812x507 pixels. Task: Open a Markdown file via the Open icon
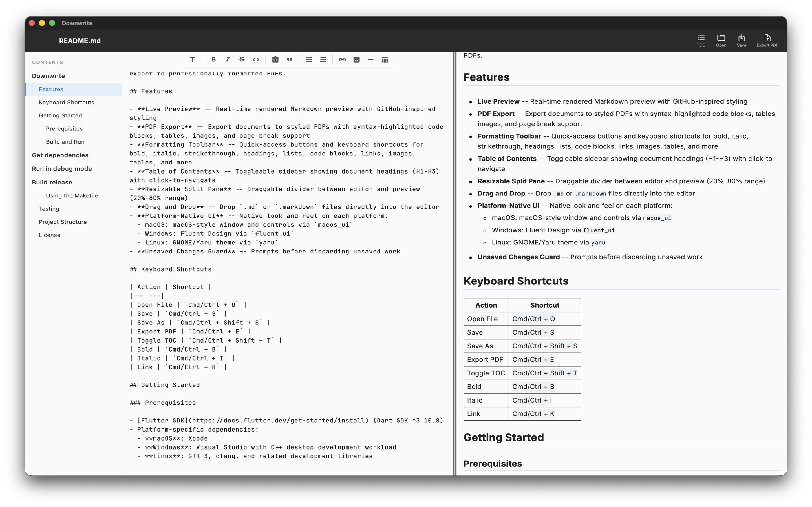tap(721, 40)
